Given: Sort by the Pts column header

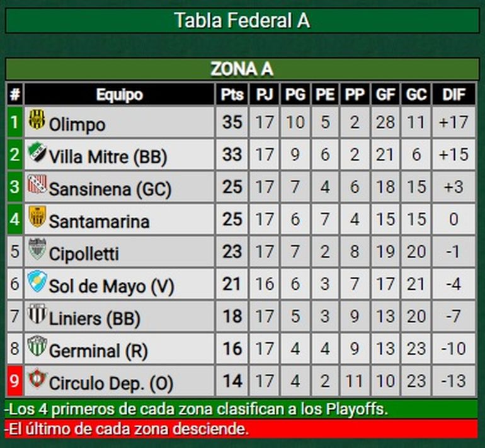Looking at the screenshot, I should click(x=232, y=95).
